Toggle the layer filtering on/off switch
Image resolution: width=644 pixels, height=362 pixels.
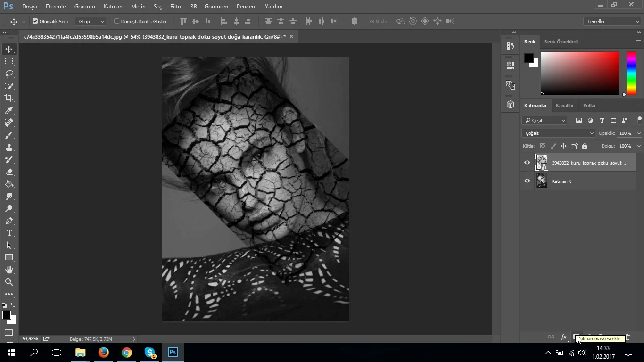point(639,120)
